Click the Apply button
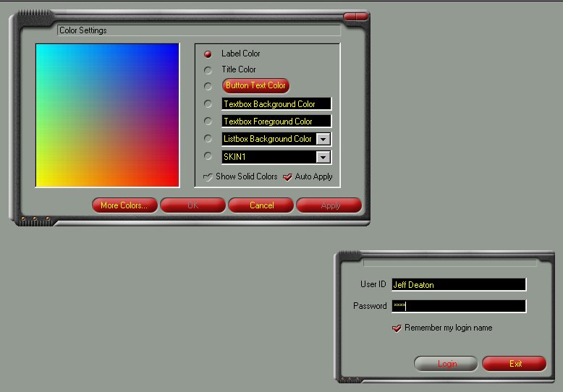This screenshot has height=392, width=563. coord(330,205)
